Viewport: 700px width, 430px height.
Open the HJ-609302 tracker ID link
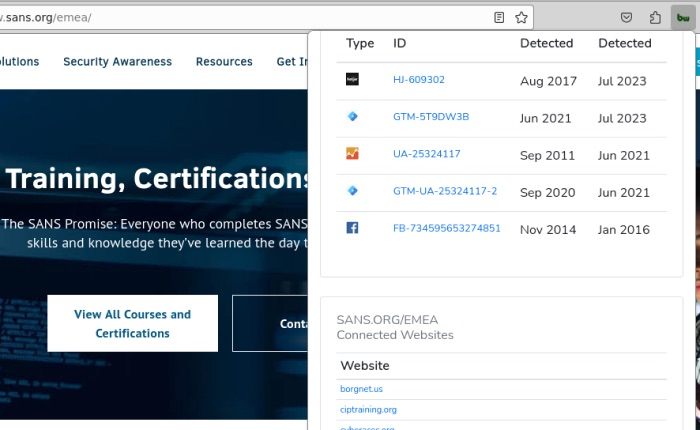click(x=419, y=79)
